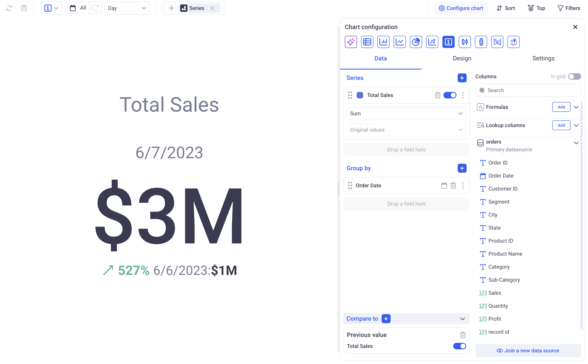
Task: Delete the Total Sales series with trash icon
Action: [x=438, y=95]
